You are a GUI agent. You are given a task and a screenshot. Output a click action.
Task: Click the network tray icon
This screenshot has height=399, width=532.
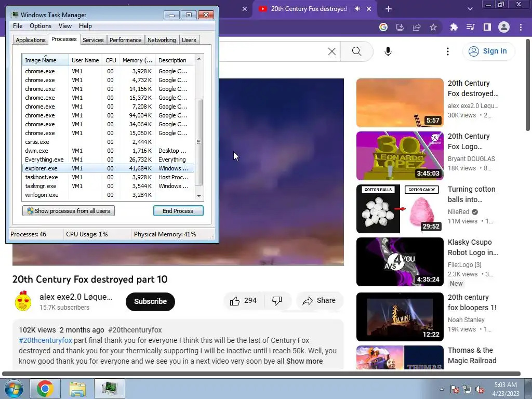tap(467, 389)
